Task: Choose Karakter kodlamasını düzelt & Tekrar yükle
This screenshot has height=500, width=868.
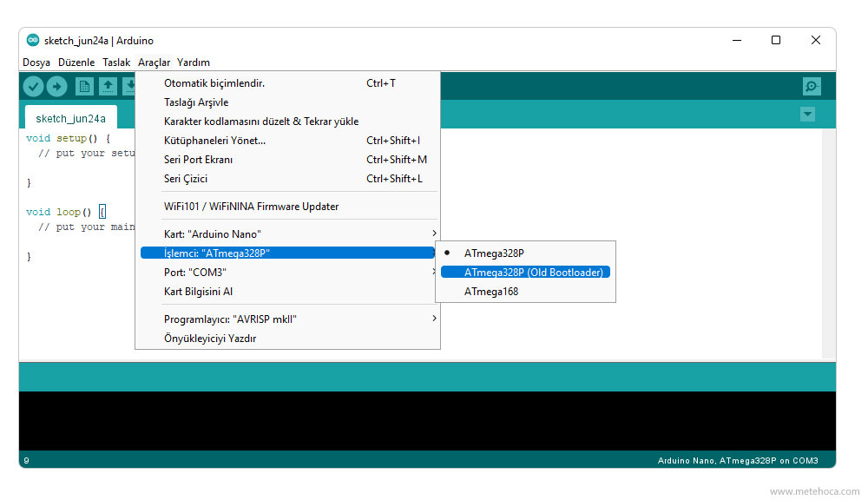Action: [288, 122]
